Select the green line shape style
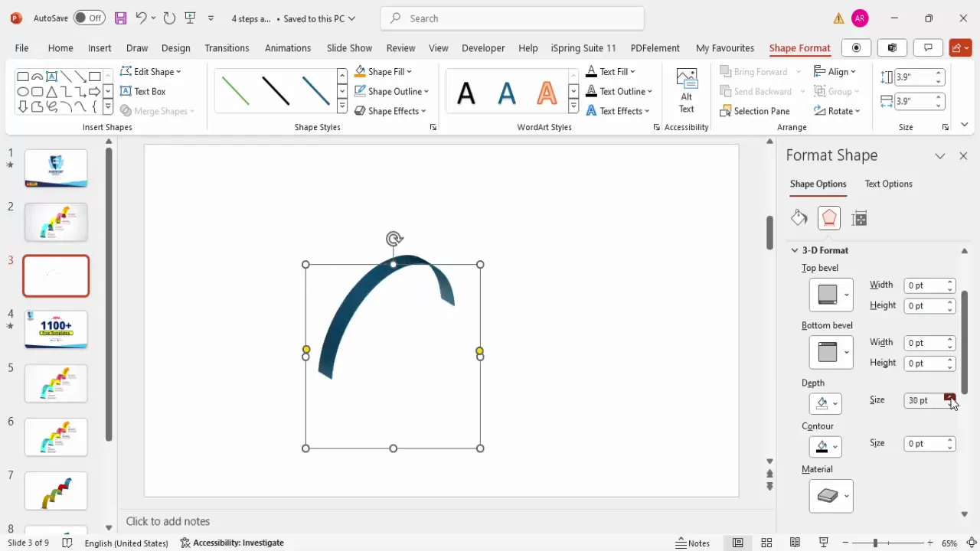This screenshot has width=980, height=551. (x=235, y=90)
